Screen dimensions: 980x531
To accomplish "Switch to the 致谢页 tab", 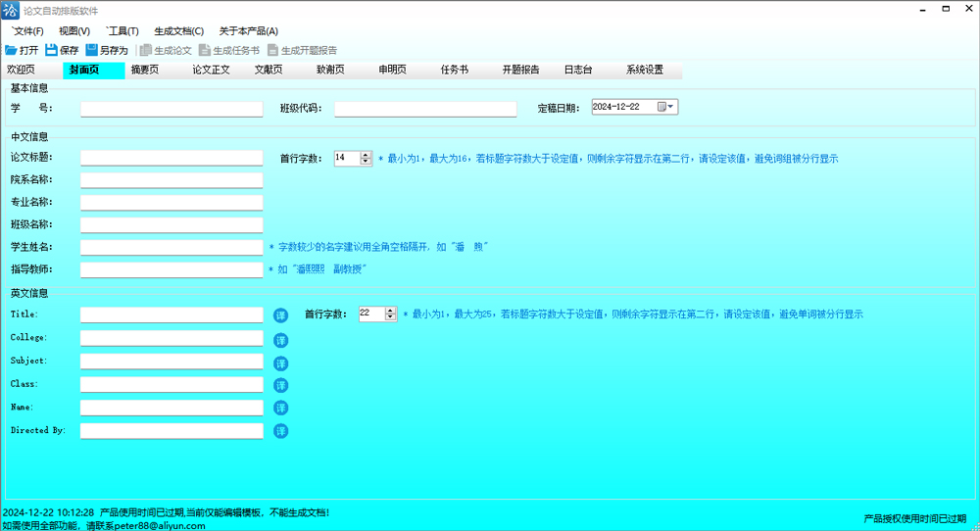I will (341, 70).
